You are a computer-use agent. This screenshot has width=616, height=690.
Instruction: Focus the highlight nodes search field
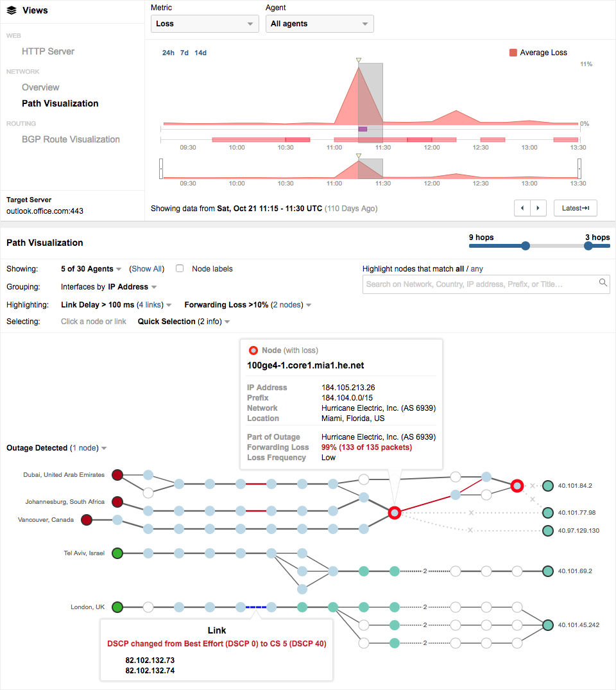tap(480, 284)
